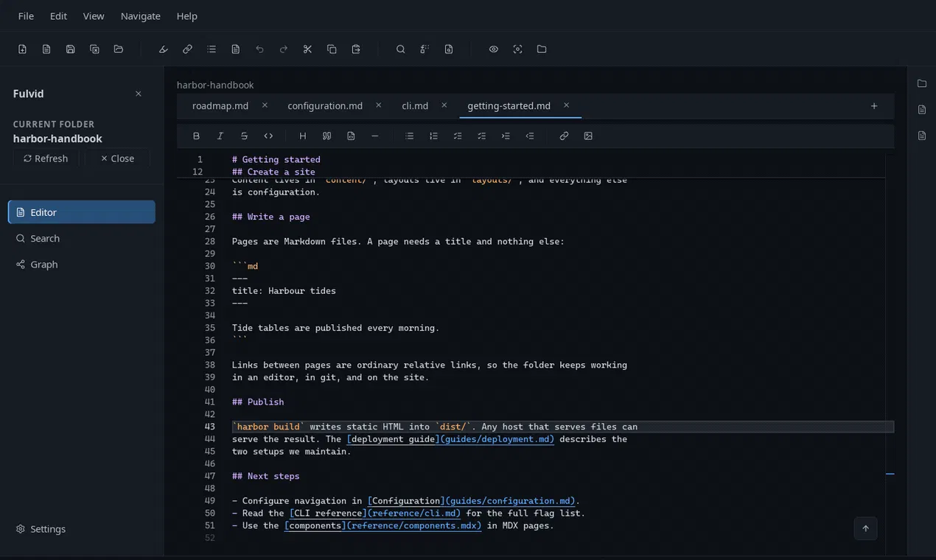Screen dimensions: 936x560
Task: Insert a code block with the file-code icon
Action: point(351,136)
